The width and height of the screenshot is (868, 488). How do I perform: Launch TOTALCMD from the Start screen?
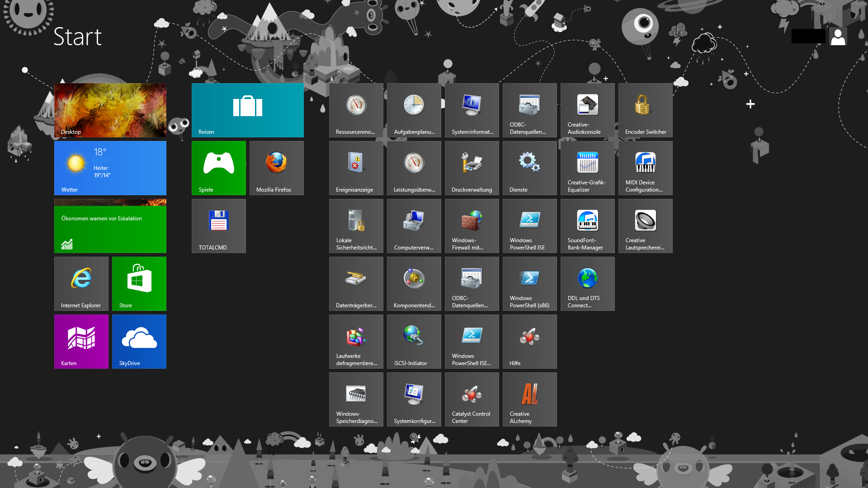tap(218, 225)
